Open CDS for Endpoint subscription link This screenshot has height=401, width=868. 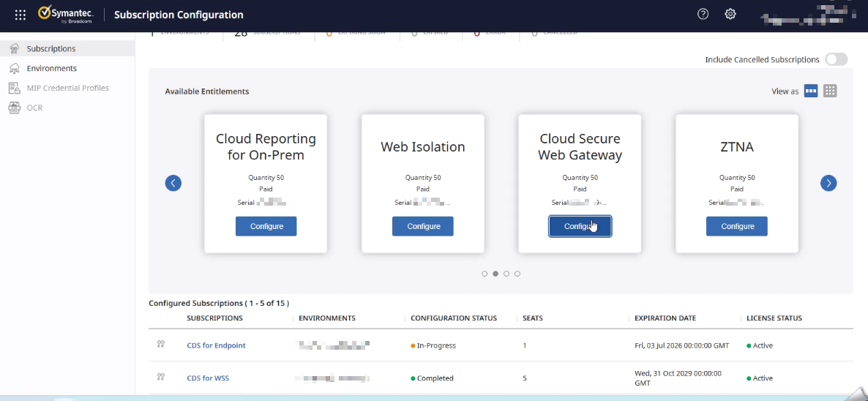pyautogui.click(x=216, y=345)
